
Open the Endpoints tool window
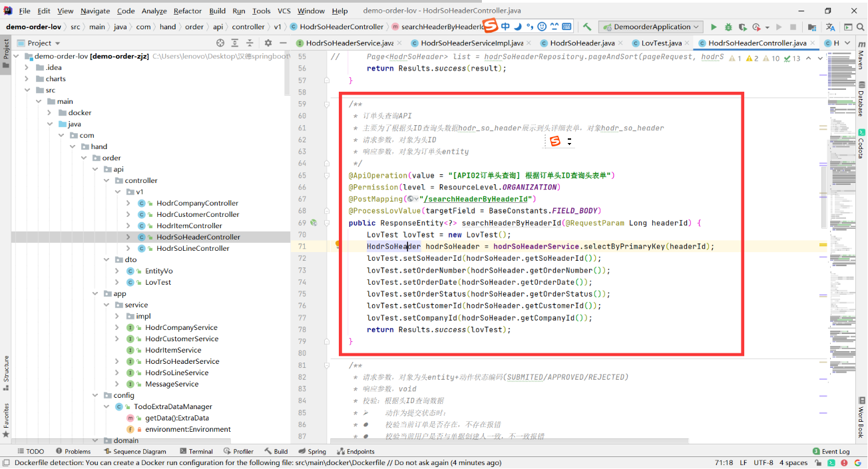click(356, 451)
